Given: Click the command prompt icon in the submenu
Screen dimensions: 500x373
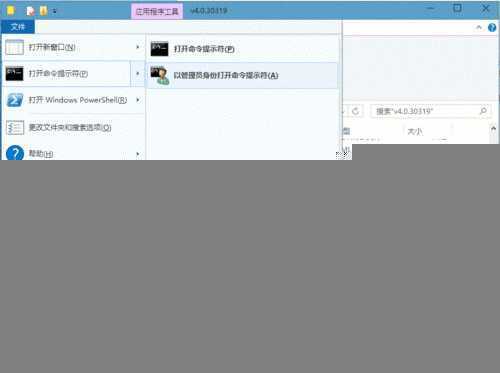Looking at the screenshot, I should click(x=159, y=49).
